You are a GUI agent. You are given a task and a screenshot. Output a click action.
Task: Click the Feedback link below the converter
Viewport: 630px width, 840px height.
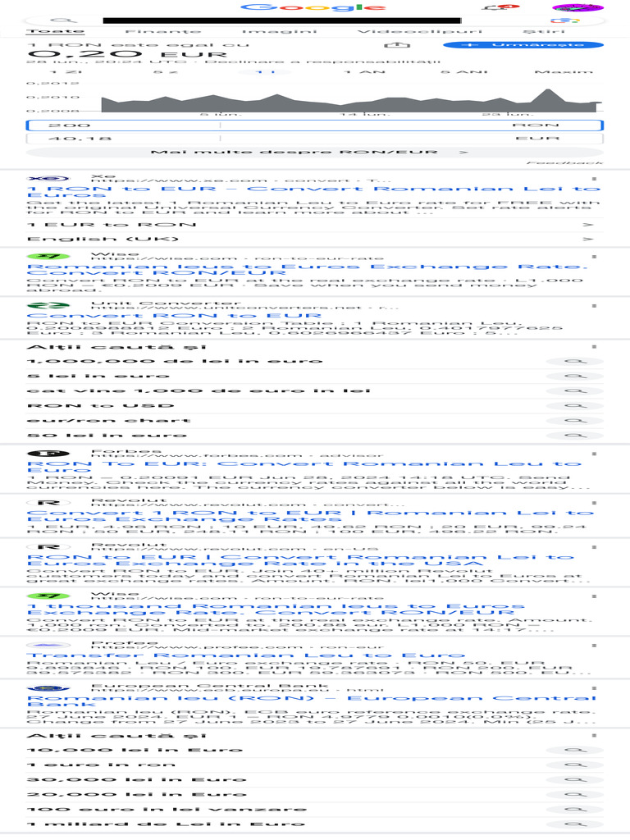[564, 163]
